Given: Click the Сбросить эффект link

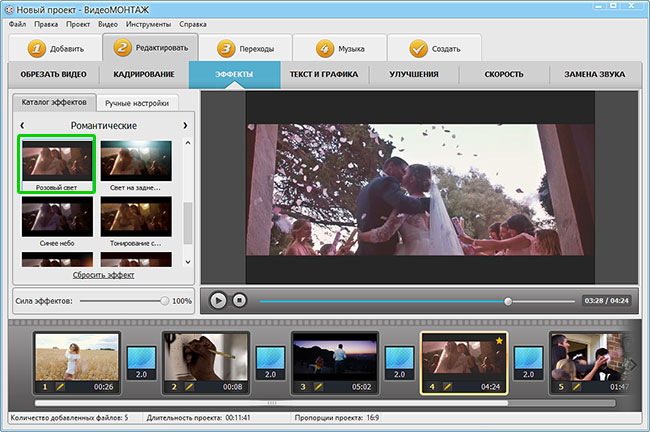Looking at the screenshot, I should tap(103, 275).
